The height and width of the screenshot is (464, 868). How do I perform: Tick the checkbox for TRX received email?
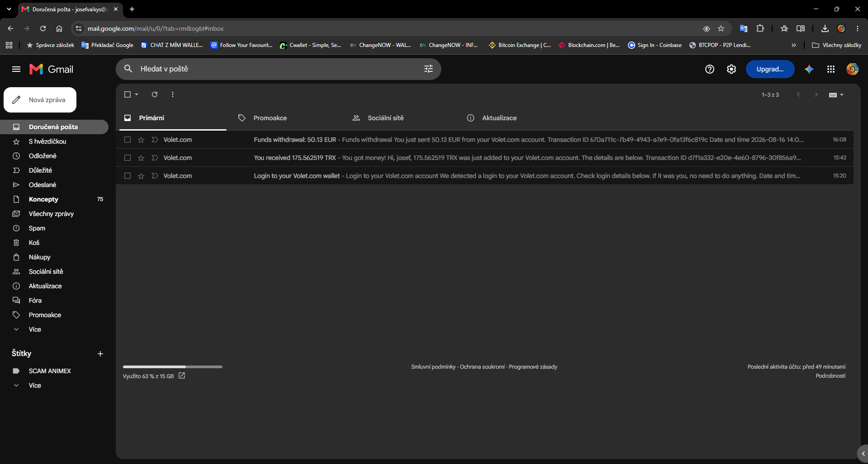coord(127,158)
